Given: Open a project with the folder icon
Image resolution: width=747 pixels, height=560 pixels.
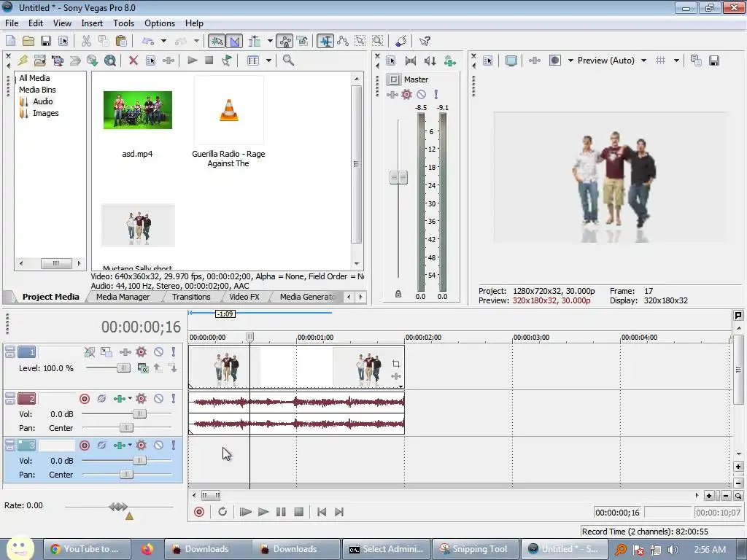Looking at the screenshot, I should [28, 41].
